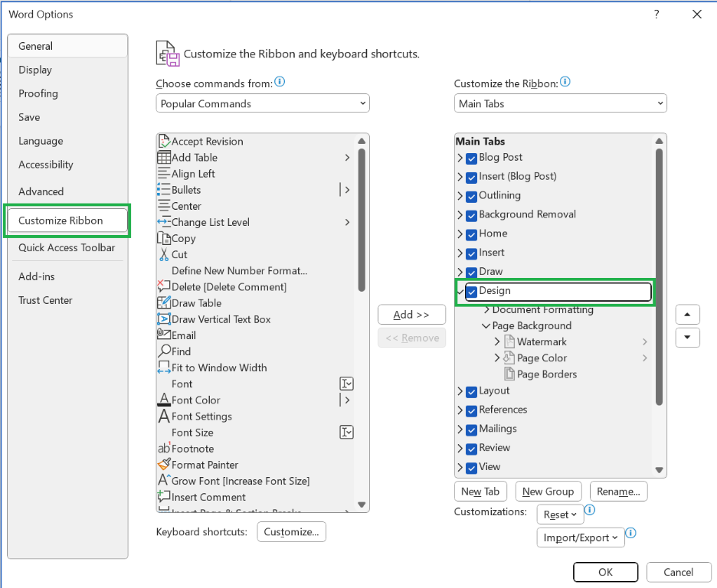The width and height of the screenshot is (717, 588).
Task: Click the info icon next to Import/Export
Action: coord(630,533)
